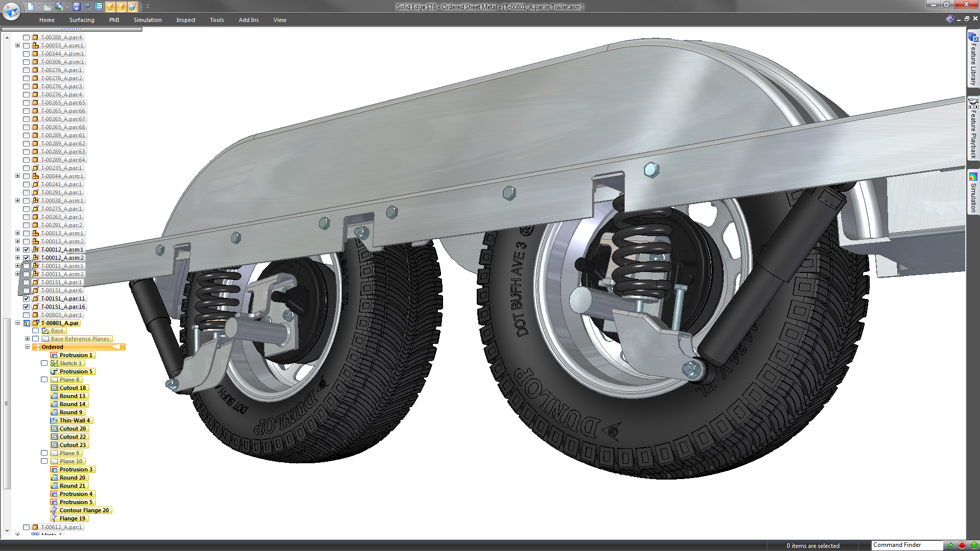Click the PathFinder scroll-down arrow

pyautogui.click(x=7, y=531)
